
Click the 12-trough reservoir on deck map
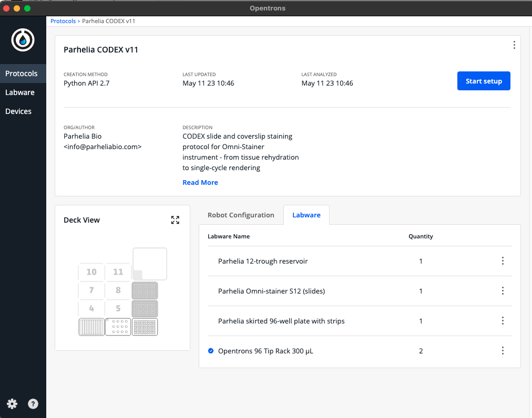point(91,327)
